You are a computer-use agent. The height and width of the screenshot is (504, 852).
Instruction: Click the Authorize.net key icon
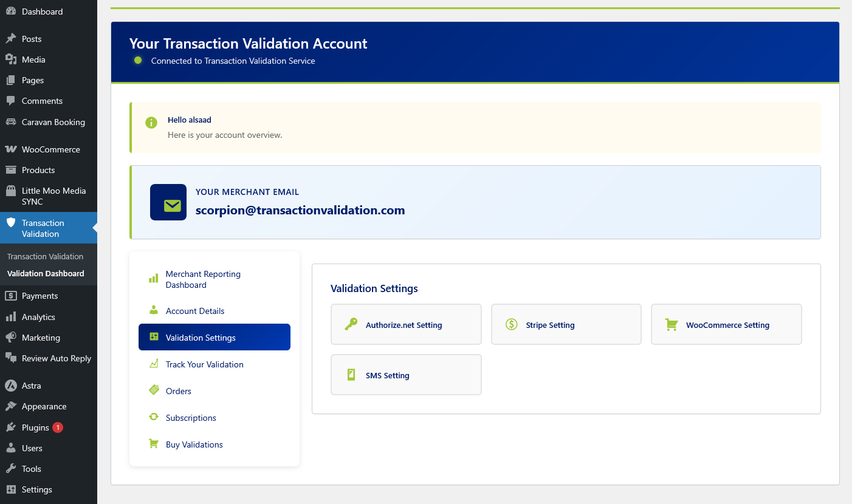tap(351, 324)
